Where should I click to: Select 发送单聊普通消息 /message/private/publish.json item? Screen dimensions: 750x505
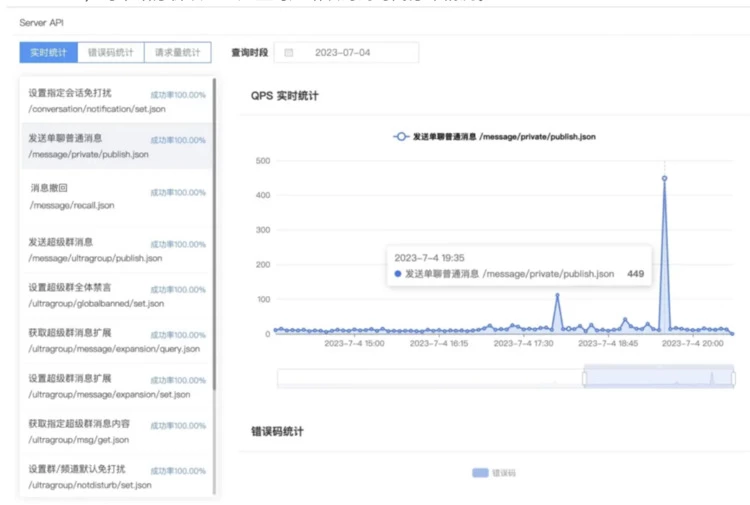pyautogui.click(x=117, y=146)
